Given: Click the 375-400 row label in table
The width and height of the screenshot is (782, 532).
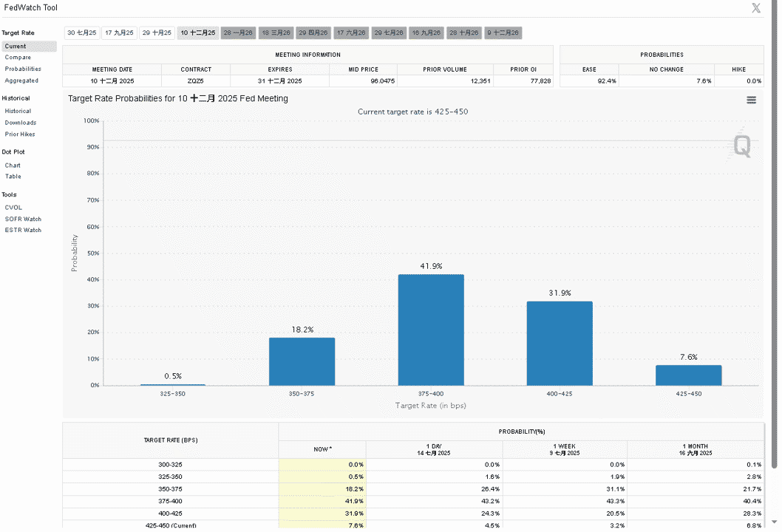Looking at the screenshot, I should (170, 501).
